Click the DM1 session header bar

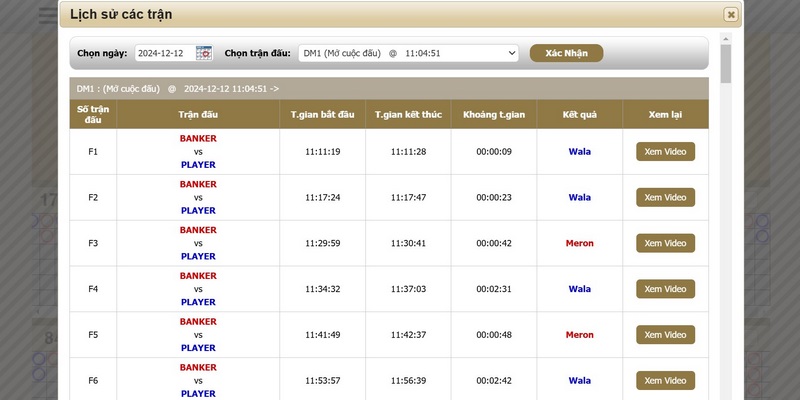(x=394, y=88)
